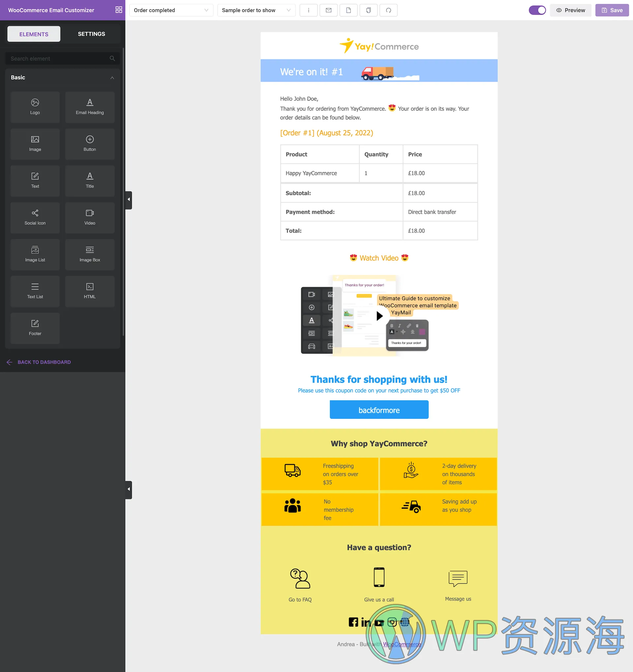
Task: Click the Saving add up as you shop box
Action: tap(438, 509)
